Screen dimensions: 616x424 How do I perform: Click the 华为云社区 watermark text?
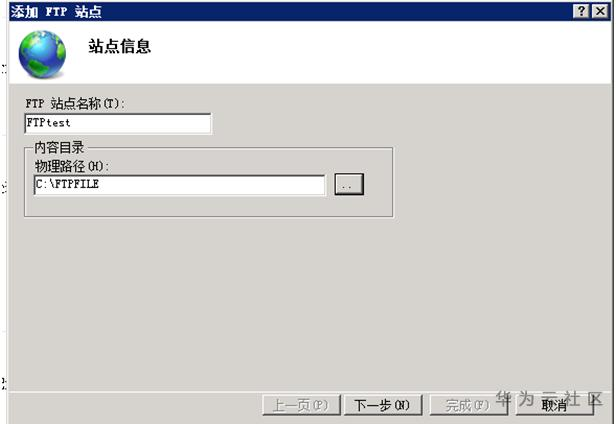click(x=549, y=398)
